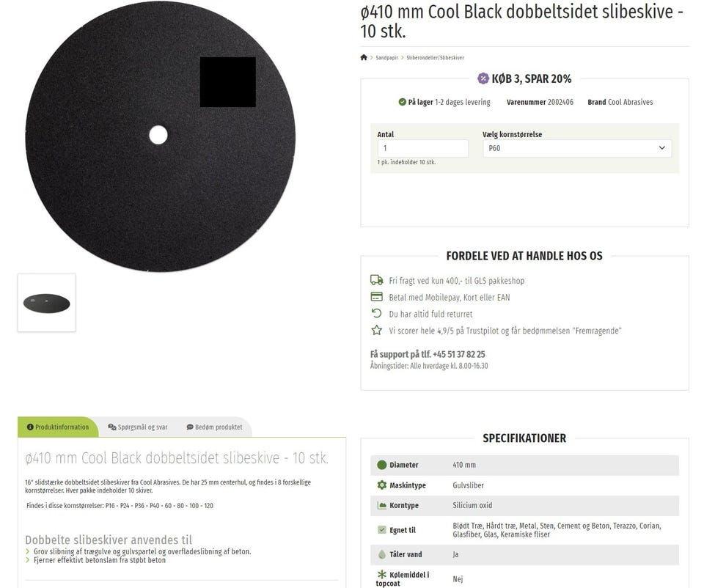
Task: Click the payment card icon
Action: click(x=377, y=297)
